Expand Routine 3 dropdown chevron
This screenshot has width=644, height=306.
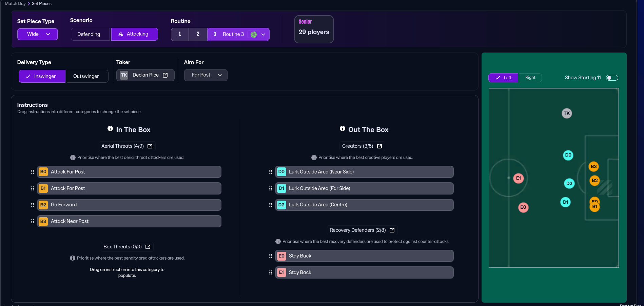tap(264, 35)
